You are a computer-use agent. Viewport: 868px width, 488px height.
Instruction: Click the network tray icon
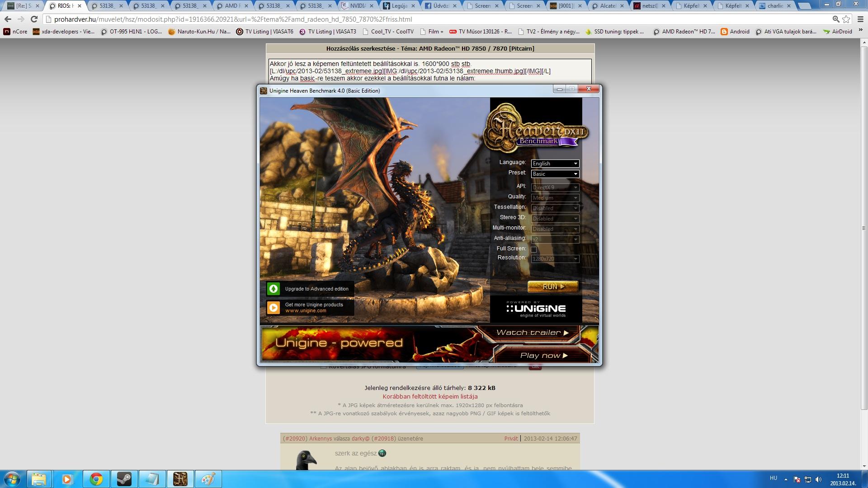click(x=807, y=479)
